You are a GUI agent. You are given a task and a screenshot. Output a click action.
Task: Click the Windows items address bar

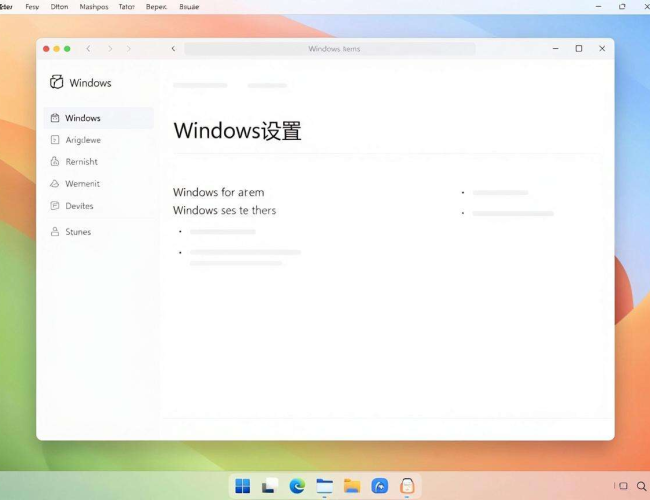[x=330, y=49]
